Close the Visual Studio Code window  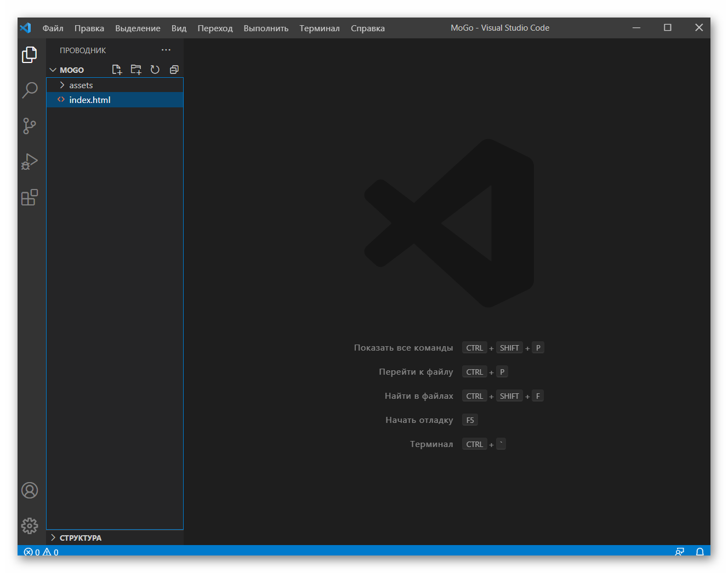click(699, 28)
